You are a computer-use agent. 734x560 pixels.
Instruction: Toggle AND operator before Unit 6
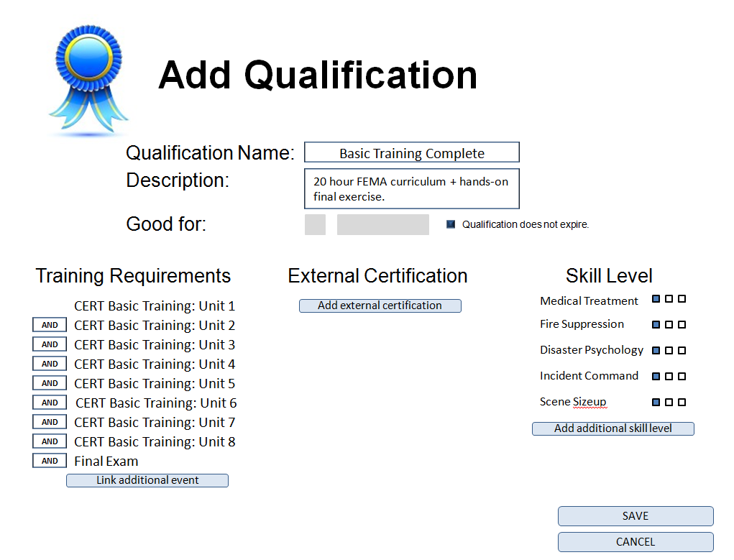[x=50, y=403]
